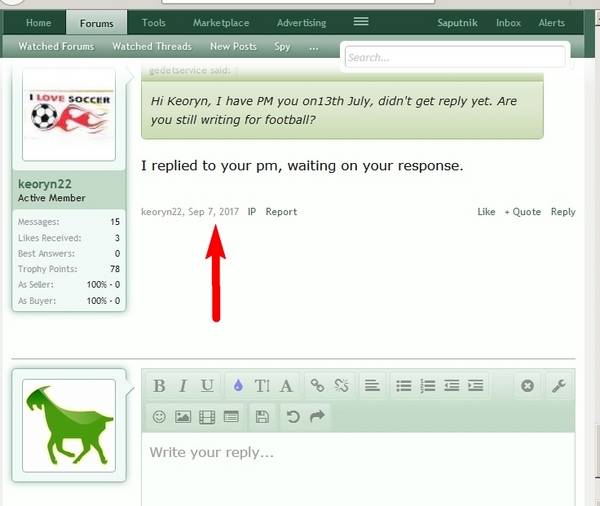Image resolution: width=600 pixels, height=506 pixels.
Task: Open the Spy link
Action: [x=282, y=46]
